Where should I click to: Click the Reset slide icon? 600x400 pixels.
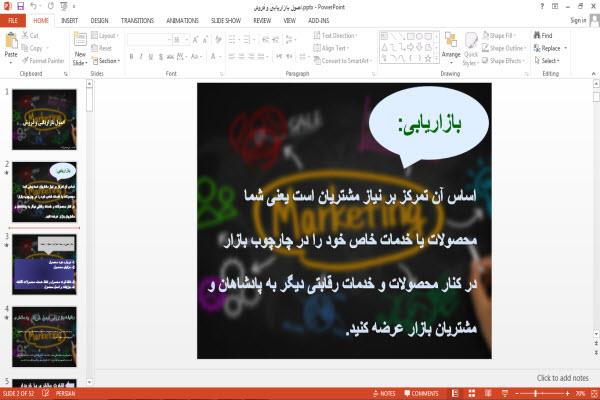[x=95, y=48]
